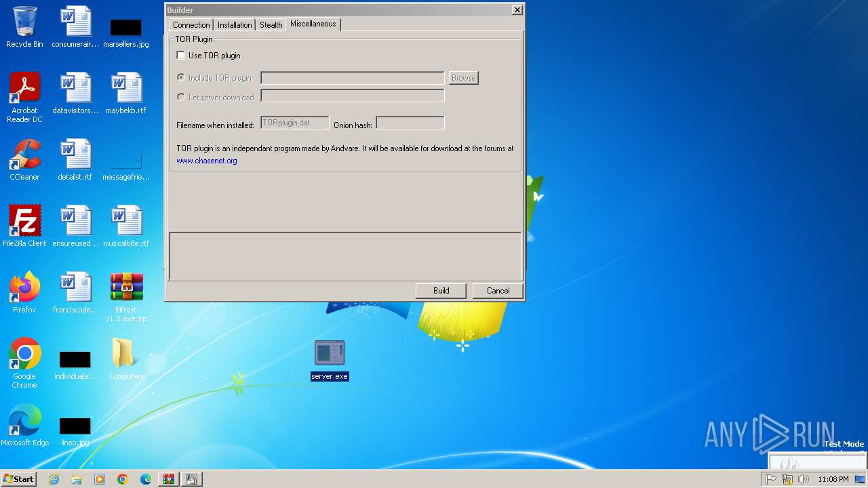Open the Recycle Bin desktop icon

tap(24, 27)
